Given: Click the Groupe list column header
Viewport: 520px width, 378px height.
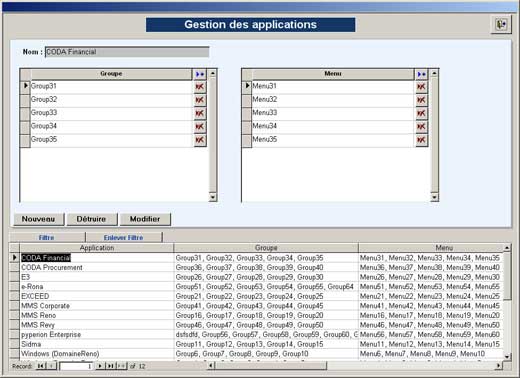Looking at the screenshot, I should [111, 74].
